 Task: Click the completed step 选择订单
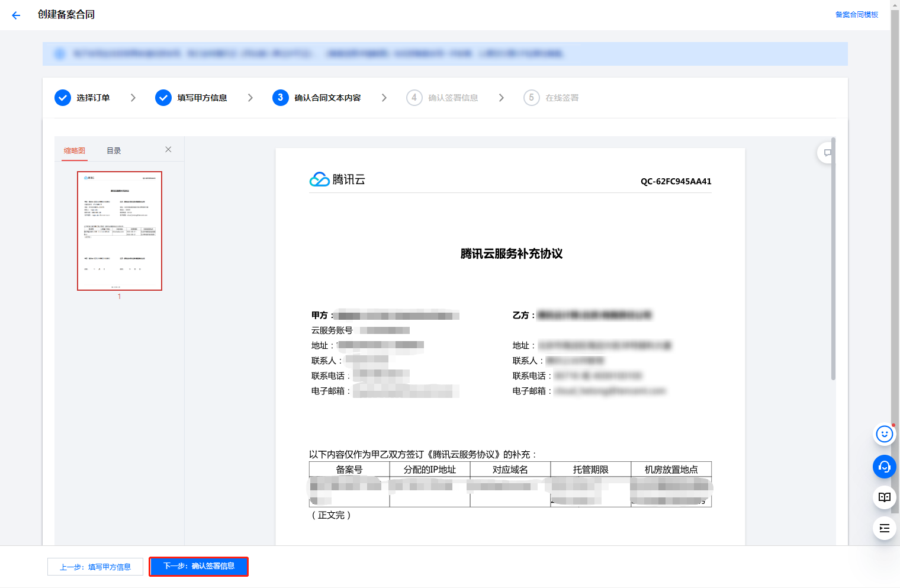[x=82, y=98]
